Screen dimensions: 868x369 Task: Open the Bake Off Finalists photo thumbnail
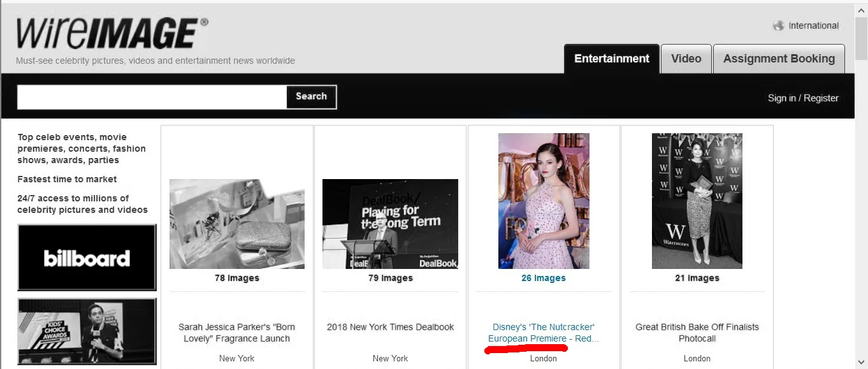(x=697, y=201)
